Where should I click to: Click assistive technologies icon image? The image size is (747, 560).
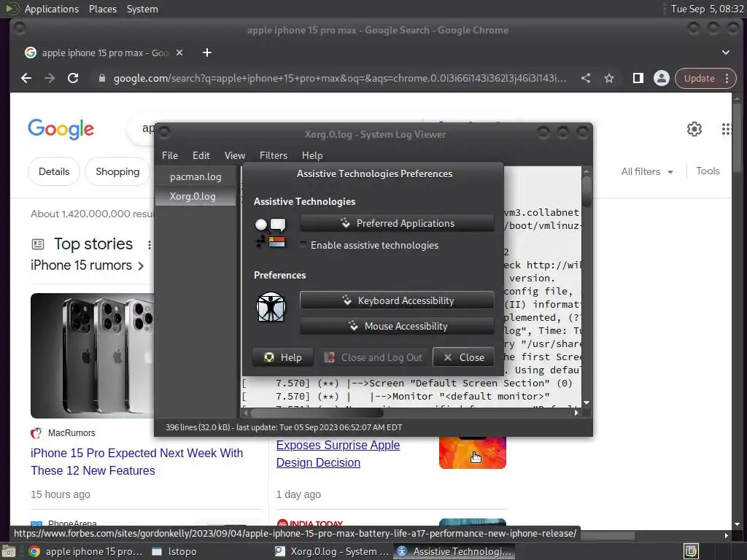[270, 233]
